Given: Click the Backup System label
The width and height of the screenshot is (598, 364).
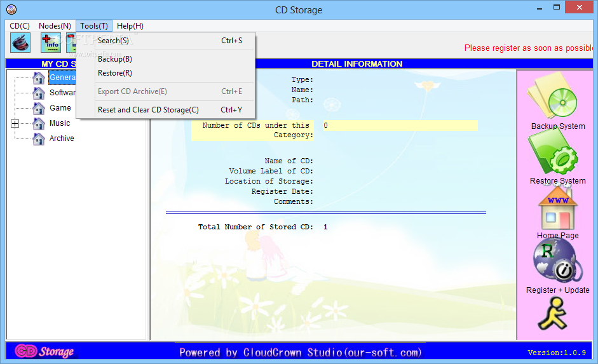Looking at the screenshot, I should [558, 126].
